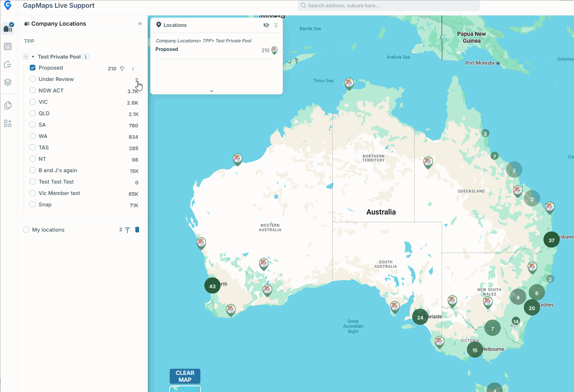Click the GapMaps logo

[8, 6]
